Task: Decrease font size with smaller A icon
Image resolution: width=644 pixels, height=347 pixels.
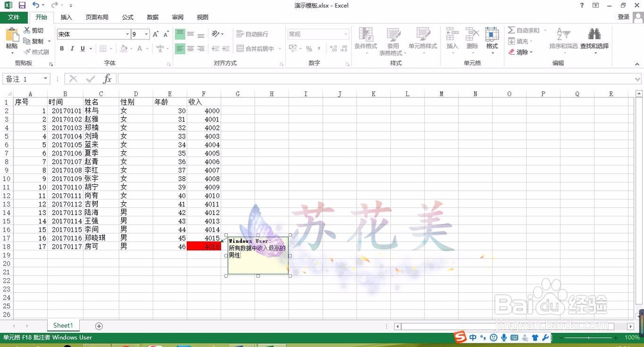Action: click(166, 34)
